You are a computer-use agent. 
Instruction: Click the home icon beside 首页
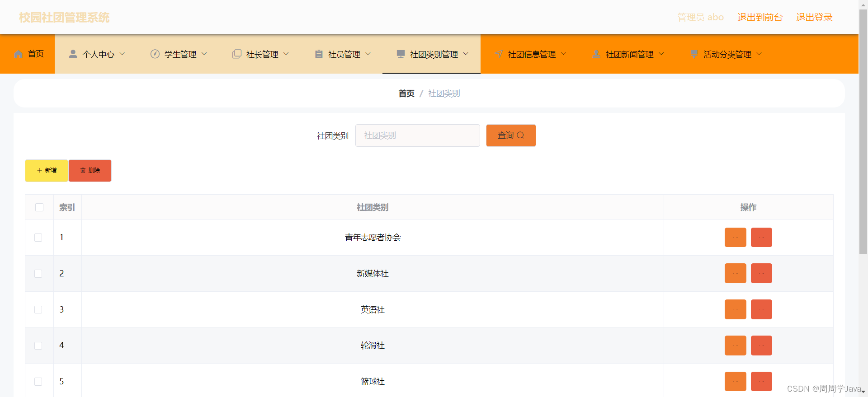(19, 54)
